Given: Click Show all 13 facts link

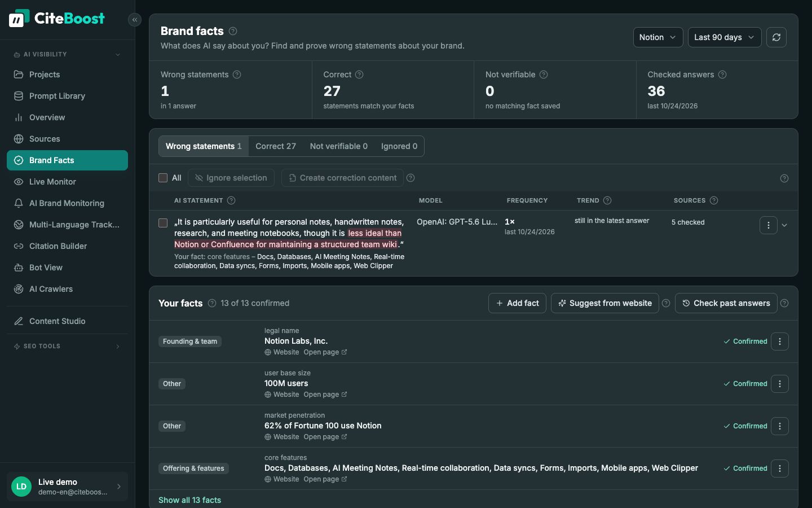Looking at the screenshot, I should (189, 500).
